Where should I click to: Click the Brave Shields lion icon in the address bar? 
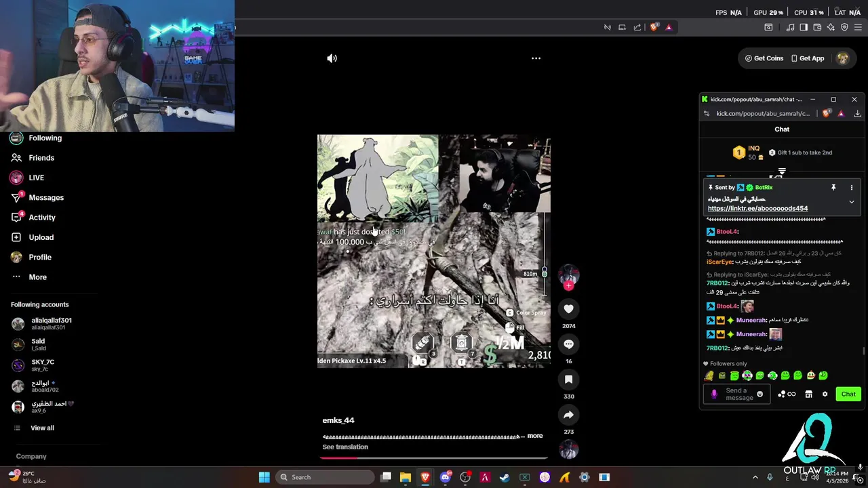[x=654, y=27]
